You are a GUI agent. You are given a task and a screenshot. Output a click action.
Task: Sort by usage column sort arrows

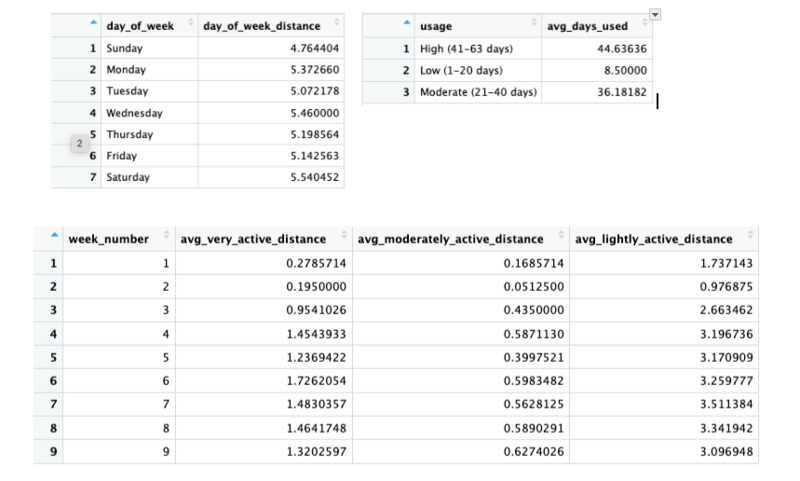534,22
